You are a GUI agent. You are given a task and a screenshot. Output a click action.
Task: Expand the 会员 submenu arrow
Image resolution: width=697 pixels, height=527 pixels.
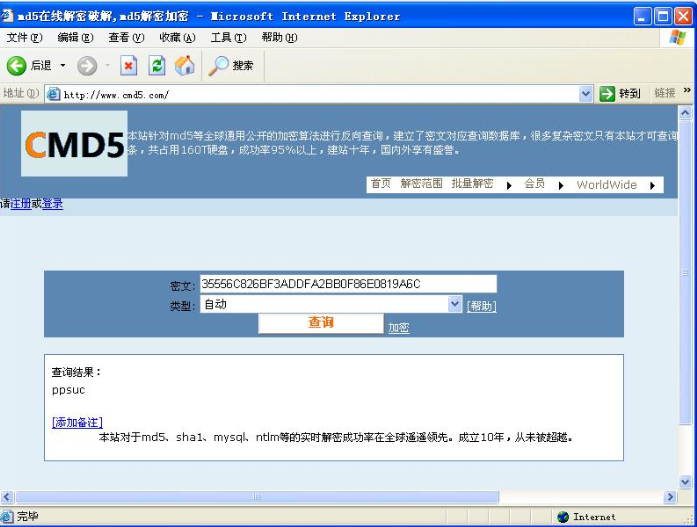(561, 186)
